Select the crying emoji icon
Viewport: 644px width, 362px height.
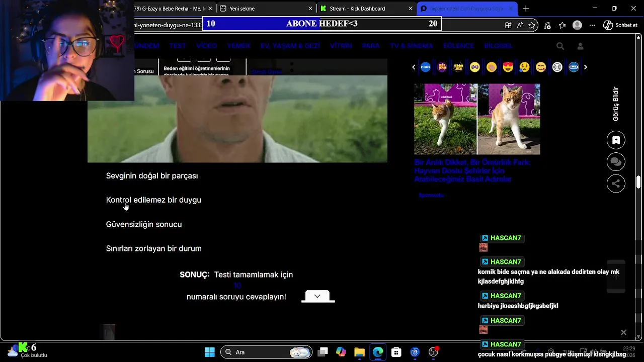tap(524, 67)
